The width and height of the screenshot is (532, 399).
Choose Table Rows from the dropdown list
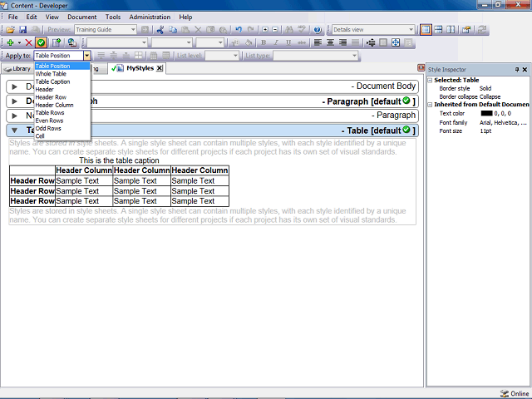(62, 113)
